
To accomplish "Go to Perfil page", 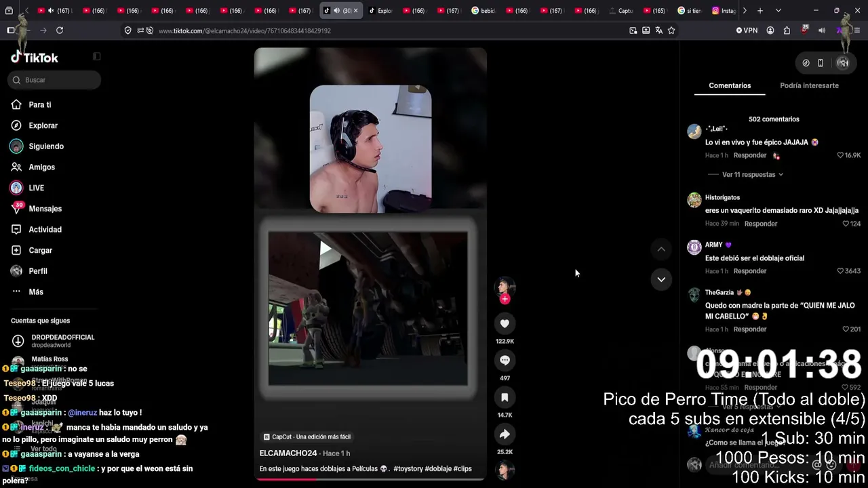I will (x=37, y=271).
